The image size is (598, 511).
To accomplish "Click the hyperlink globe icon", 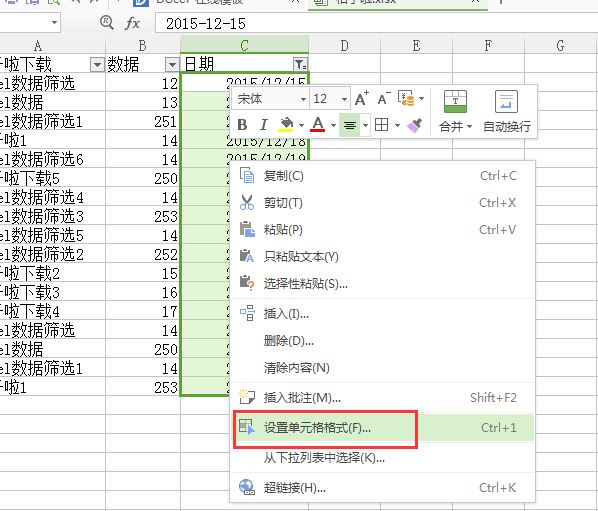I will coord(247,487).
